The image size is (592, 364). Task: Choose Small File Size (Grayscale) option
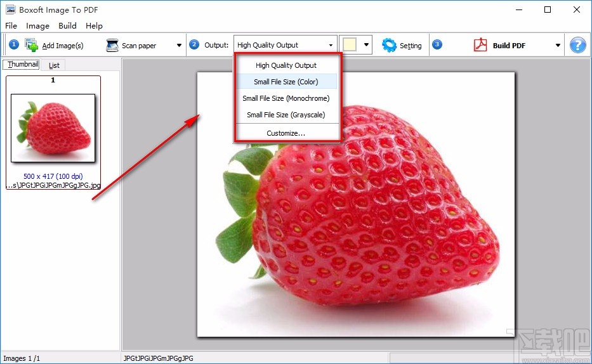click(286, 115)
